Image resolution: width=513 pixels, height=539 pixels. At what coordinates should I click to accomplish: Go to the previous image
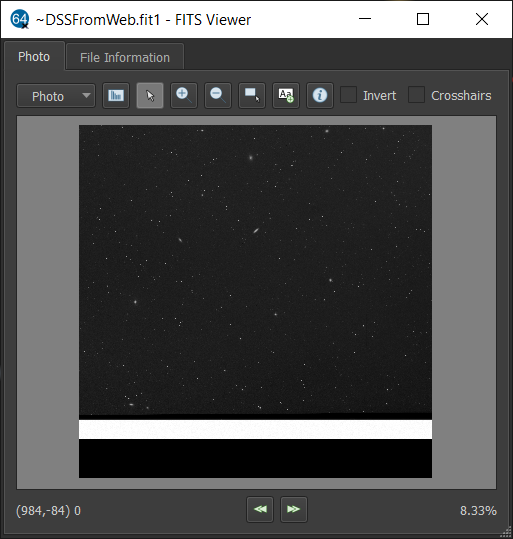coord(260,509)
